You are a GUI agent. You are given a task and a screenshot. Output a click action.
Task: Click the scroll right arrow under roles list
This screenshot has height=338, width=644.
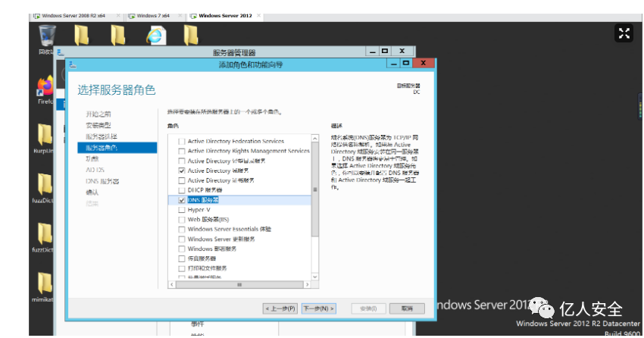tap(307, 285)
